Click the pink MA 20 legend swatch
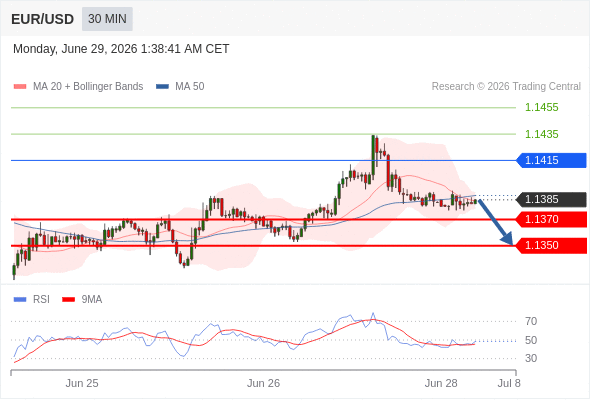The image size is (590, 400). click(20, 87)
